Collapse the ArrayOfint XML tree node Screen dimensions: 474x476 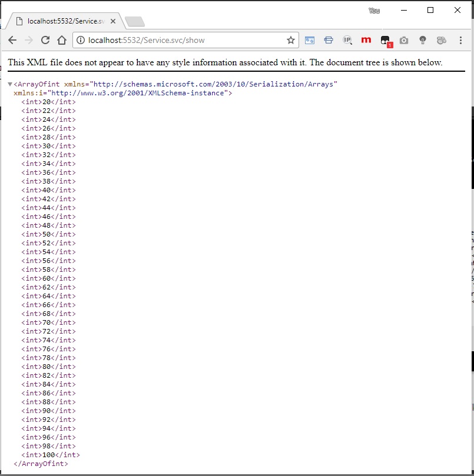tap(10, 84)
